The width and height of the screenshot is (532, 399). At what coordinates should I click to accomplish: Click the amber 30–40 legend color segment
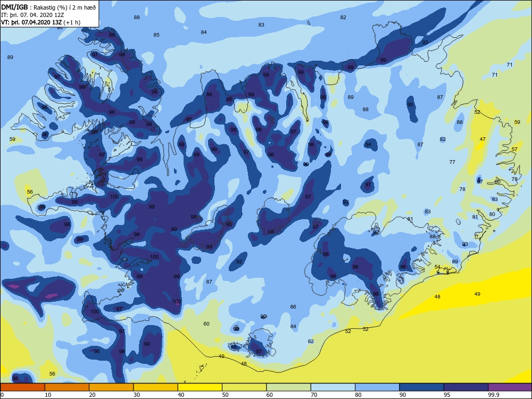[156, 387]
